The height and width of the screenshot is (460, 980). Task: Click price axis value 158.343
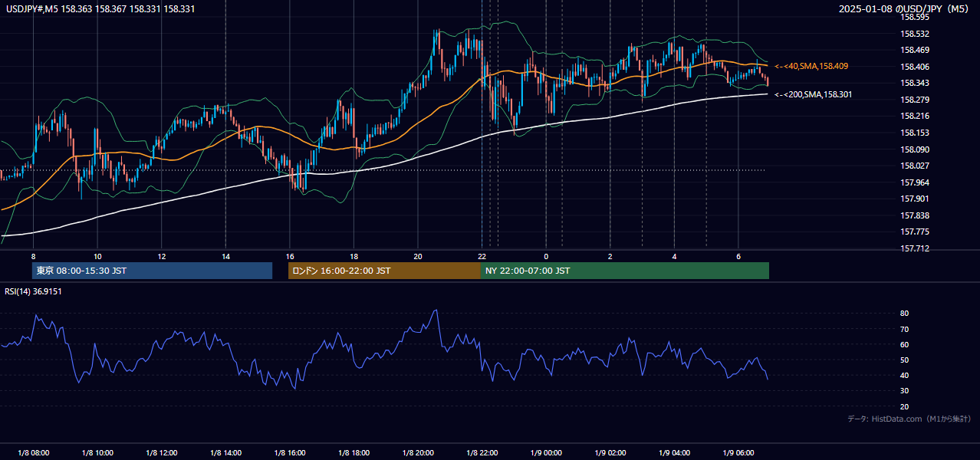tap(915, 83)
